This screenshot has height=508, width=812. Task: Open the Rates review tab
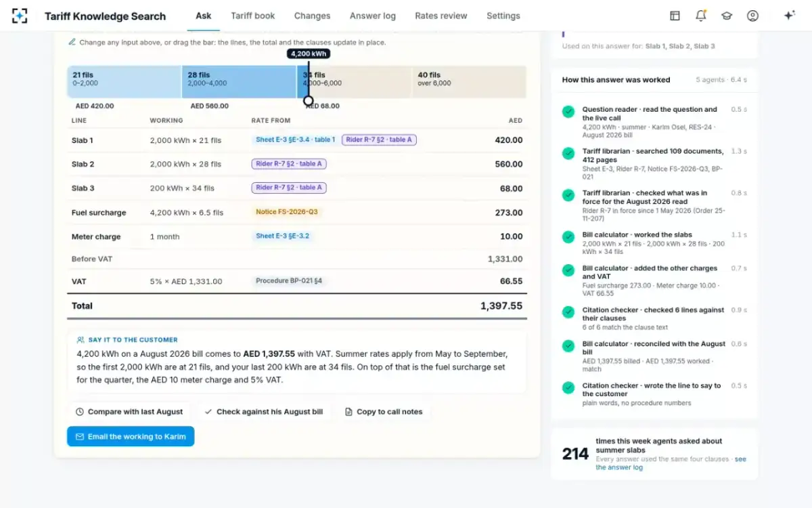coord(441,16)
